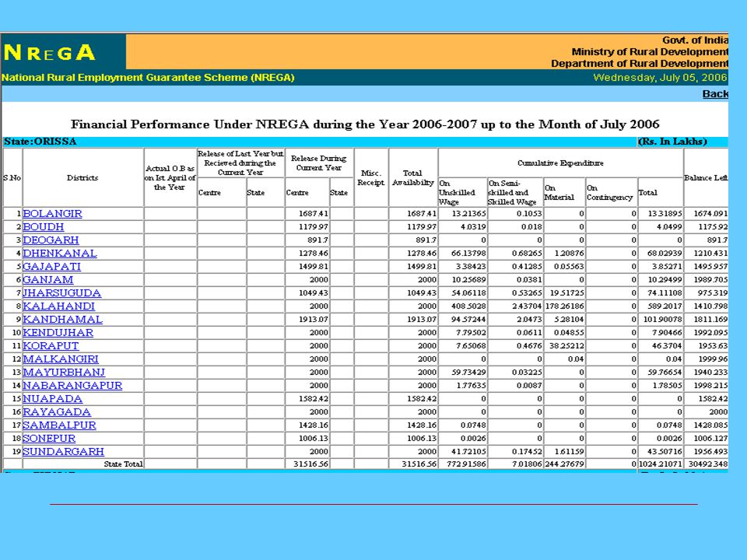Click the Ministry of Rural Development text

click(650, 51)
